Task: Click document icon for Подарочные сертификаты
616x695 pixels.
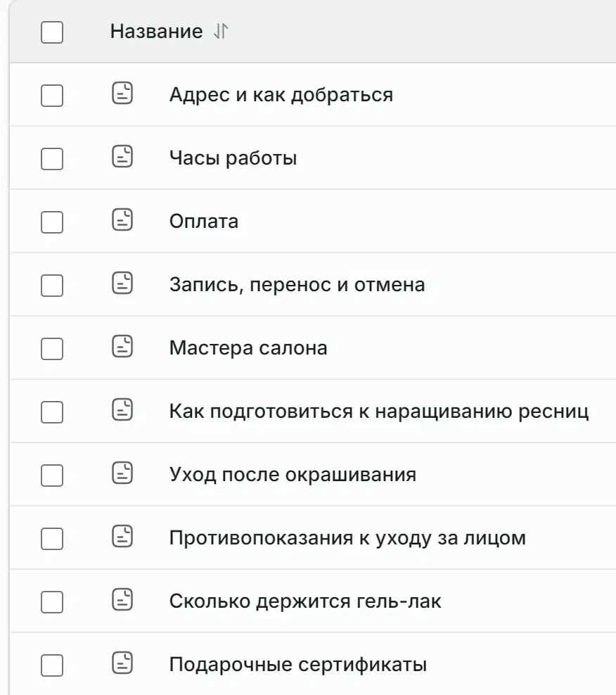Action: 122,663
